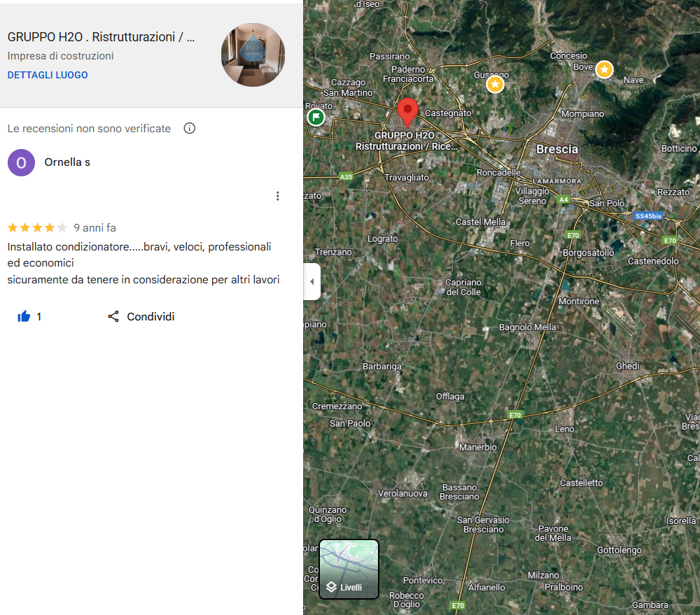The height and width of the screenshot is (615, 700).
Task: Click the Castel Mella label
Action: (x=480, y=222)
